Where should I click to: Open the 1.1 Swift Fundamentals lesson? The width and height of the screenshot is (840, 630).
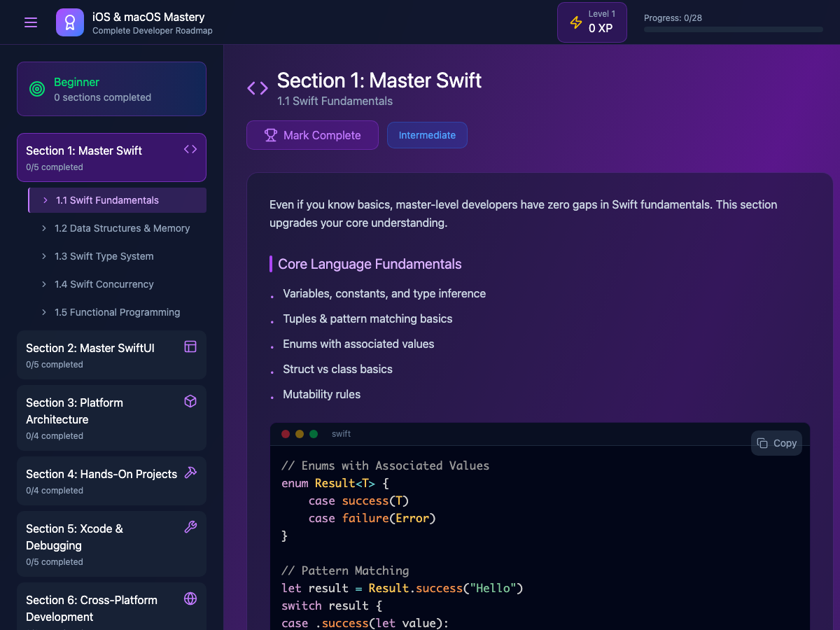(117, 200)
